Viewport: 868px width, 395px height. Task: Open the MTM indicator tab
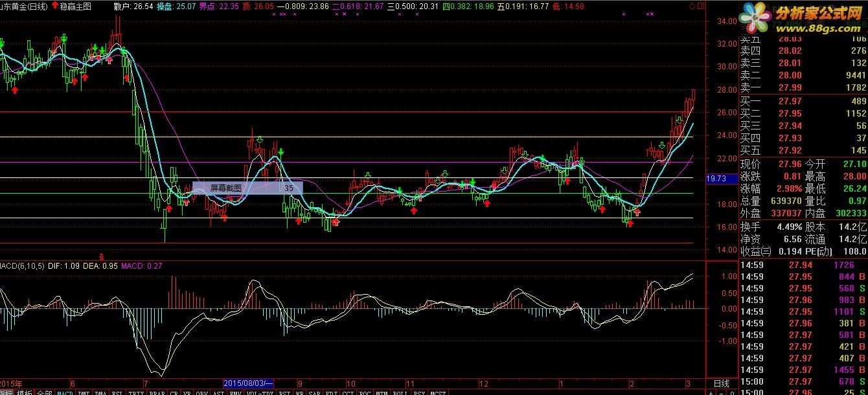tap(382, 392)
